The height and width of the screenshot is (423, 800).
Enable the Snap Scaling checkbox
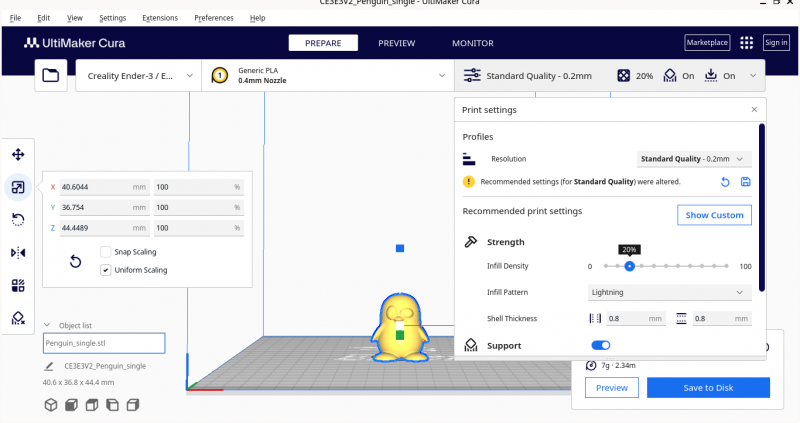[x=106, y=252]
